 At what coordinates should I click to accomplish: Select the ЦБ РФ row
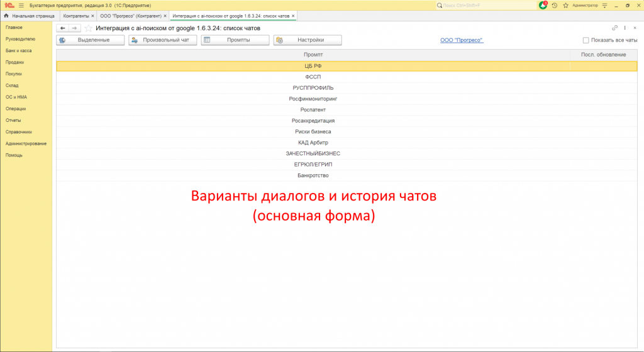[347, 66]
